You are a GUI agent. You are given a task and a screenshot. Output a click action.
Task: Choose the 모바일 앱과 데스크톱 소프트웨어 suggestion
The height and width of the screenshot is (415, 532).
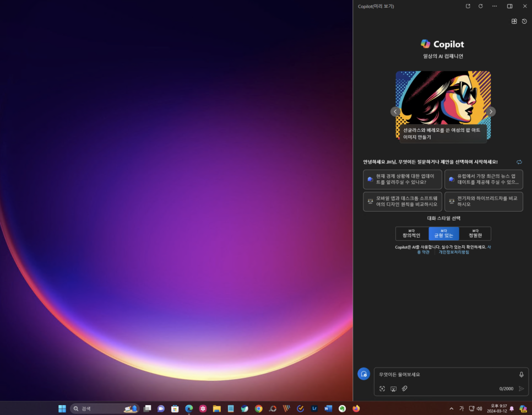(403, 201)
